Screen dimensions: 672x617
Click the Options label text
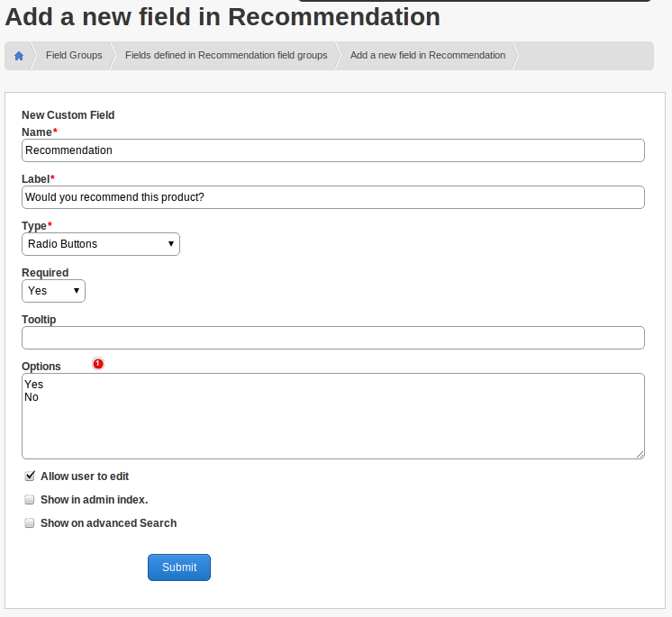point(41,367)
